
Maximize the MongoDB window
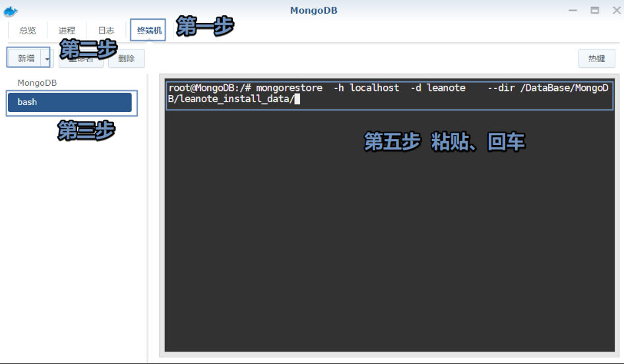594,11
